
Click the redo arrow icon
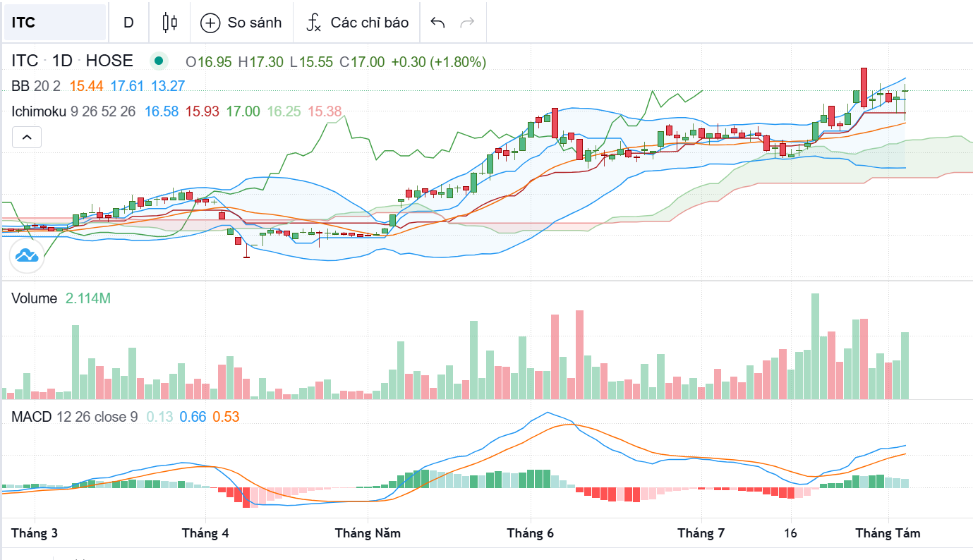point(467,23)
